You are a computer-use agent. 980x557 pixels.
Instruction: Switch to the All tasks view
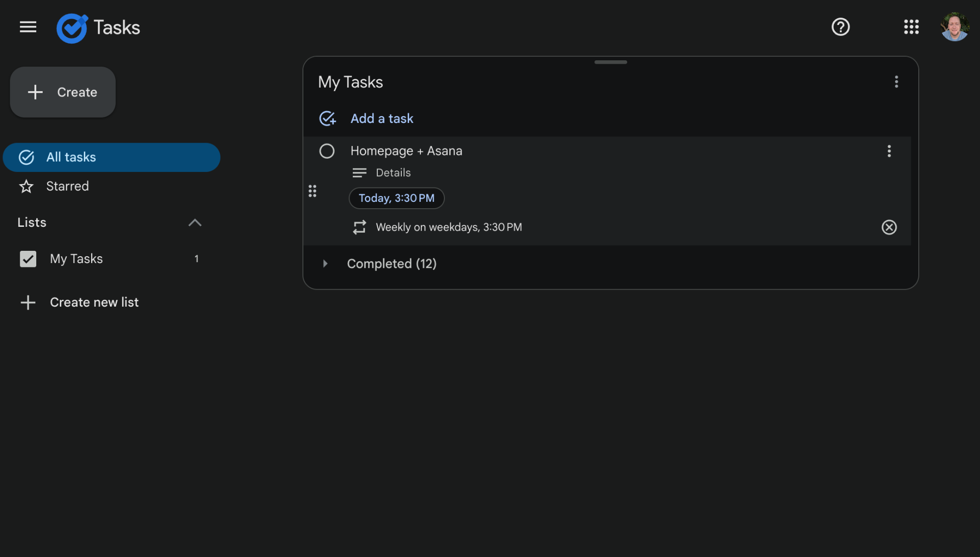[71, 157]
